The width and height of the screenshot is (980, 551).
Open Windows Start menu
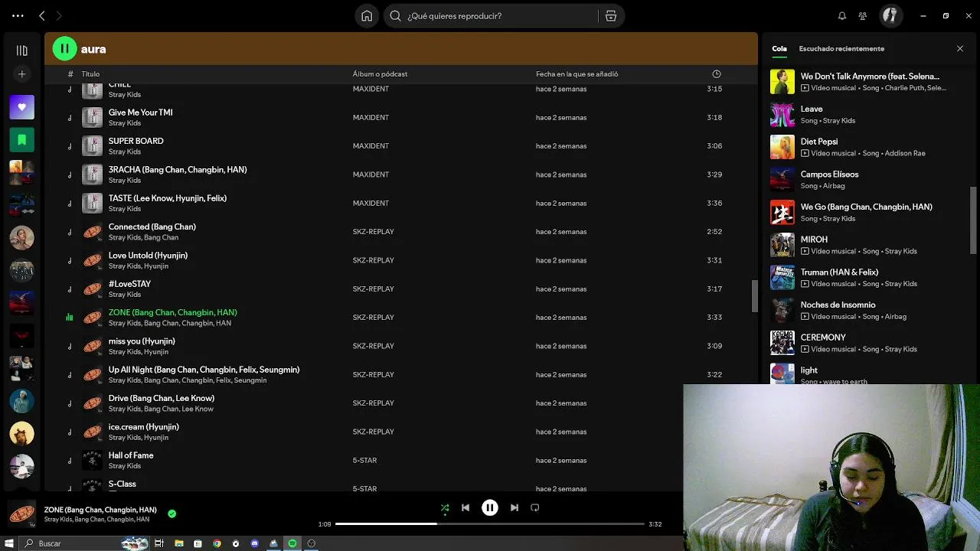[8, 543]
